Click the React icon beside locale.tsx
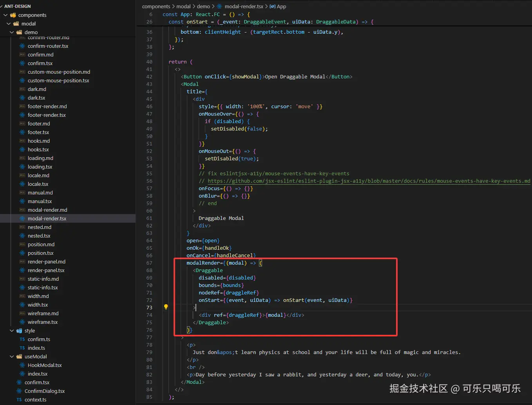532x405 pixels. coord(22,184)
